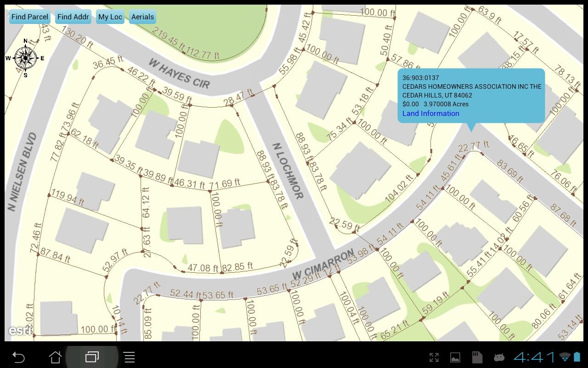Tap the 82.85 ft boundary label
This screenshot has width=588, height=368.
point(237,267)
